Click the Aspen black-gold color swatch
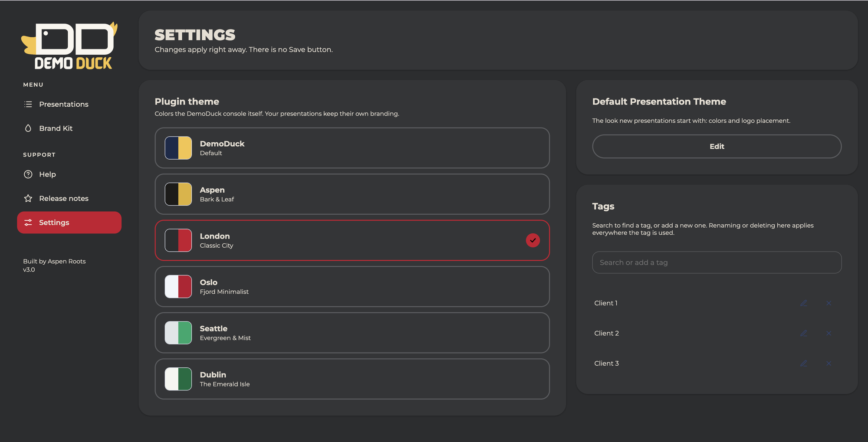The height and width of the screenshot is (442, 868). (178, 194)
